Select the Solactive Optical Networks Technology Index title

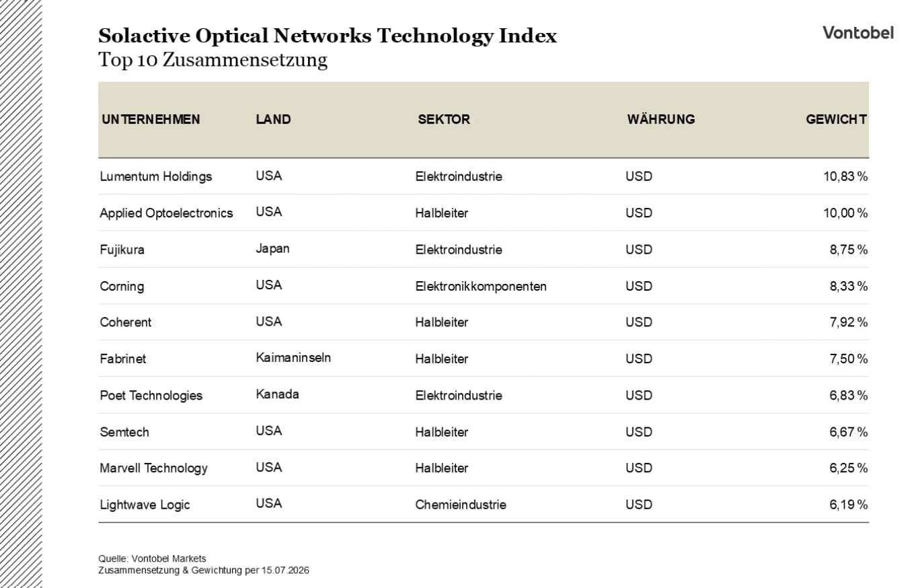328,36
